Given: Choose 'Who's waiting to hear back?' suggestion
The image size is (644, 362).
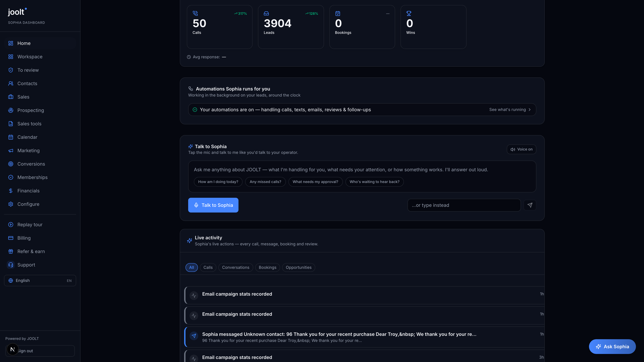Looking at the screenshot, I should pyautogui.click(x=374, y=182).
